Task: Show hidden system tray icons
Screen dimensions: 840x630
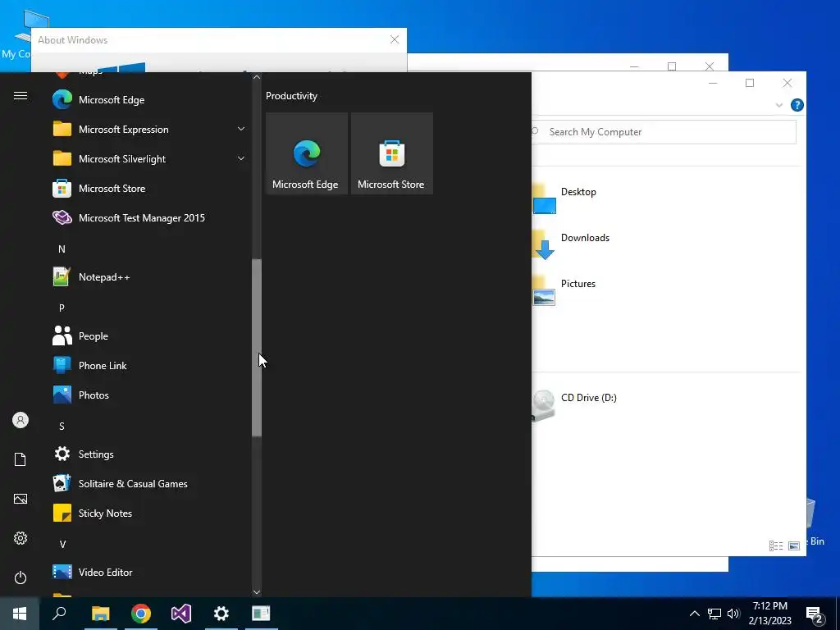Action: click(694, 614)
